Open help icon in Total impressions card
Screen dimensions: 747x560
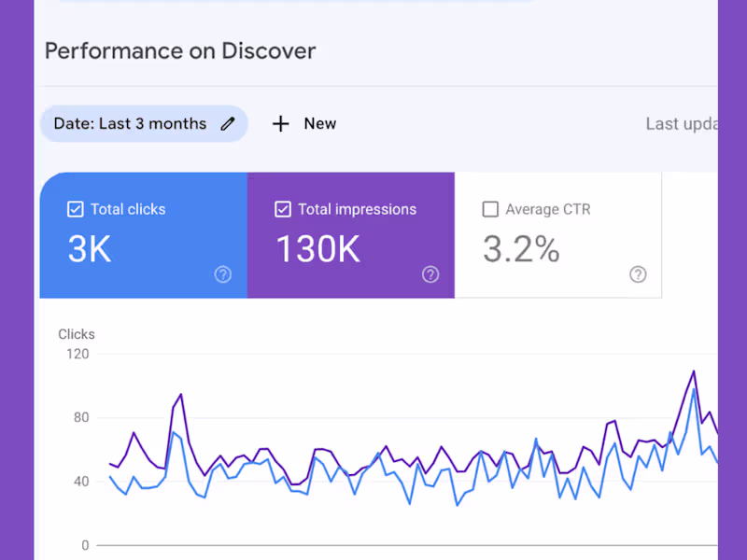click(x=430, y=274)
